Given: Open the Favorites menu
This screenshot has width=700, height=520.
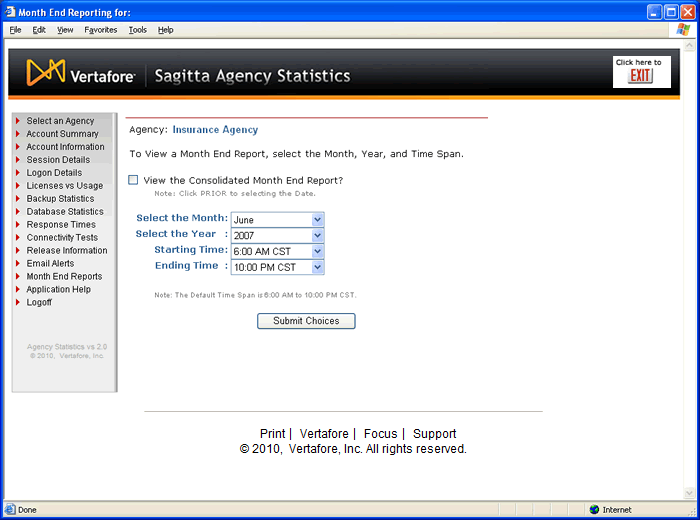Looking at the screenshot, I should pos(100,30).
